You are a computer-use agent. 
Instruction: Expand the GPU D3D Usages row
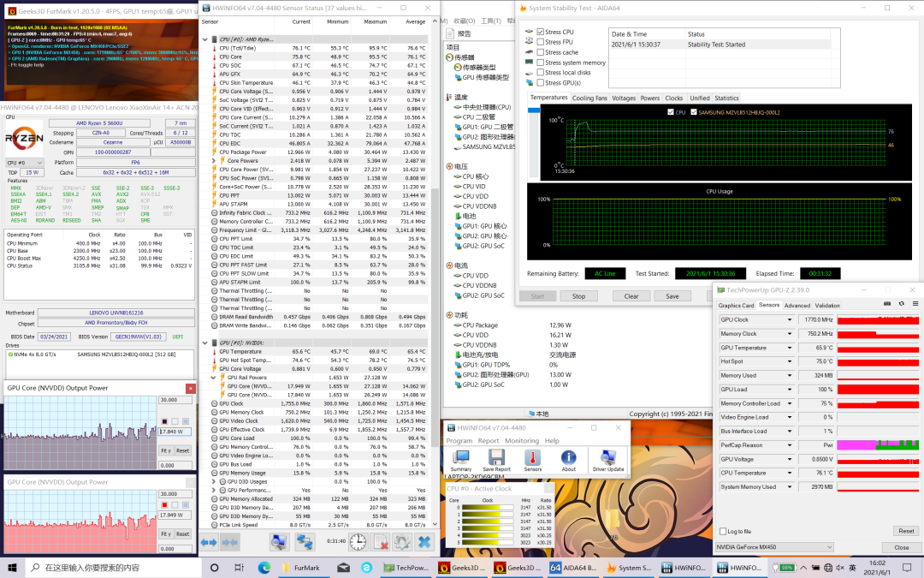(214, 481)
